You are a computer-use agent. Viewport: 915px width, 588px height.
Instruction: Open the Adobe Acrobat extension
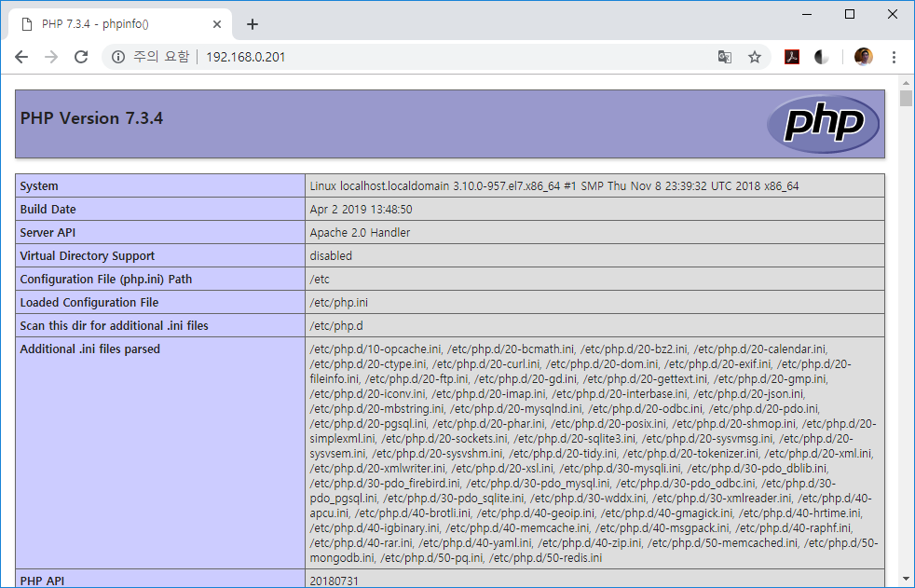pos(792,57)
